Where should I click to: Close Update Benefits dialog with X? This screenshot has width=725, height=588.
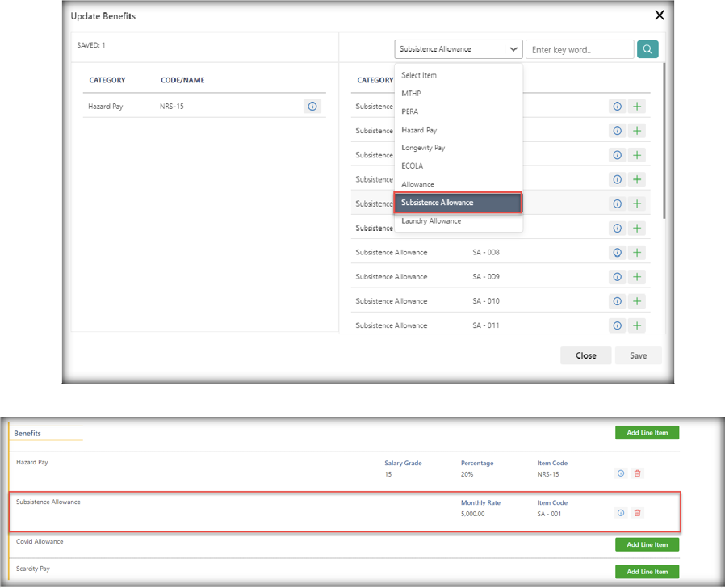[659, 15]
